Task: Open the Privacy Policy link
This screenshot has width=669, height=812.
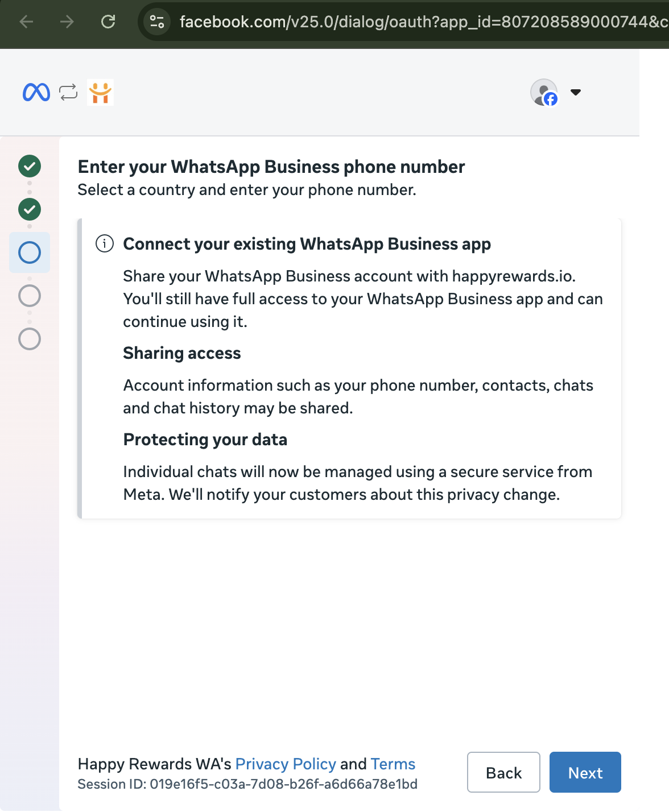Action: [286, 764]
